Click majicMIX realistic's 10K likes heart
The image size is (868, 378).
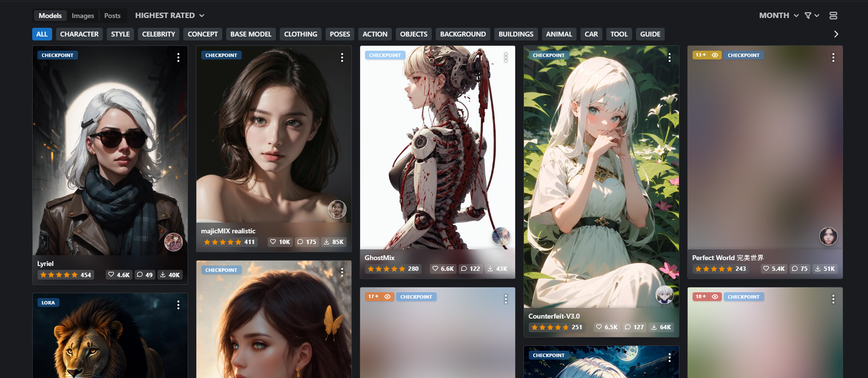coord(280,242)
